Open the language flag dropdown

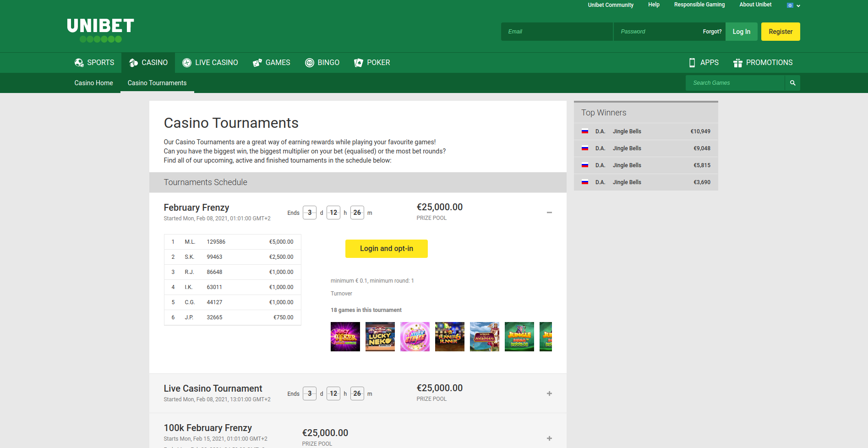pyautogui.click(x=793, y=5)
